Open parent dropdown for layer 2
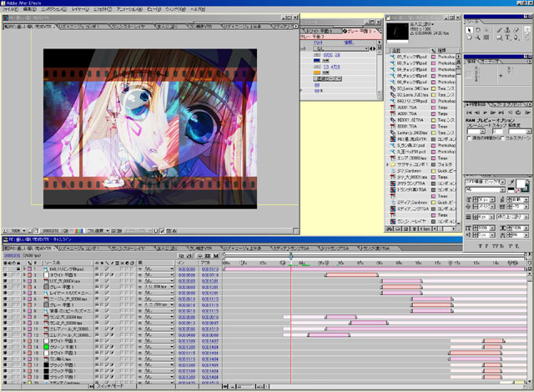The image size is (534, 392). click(159, 275)
